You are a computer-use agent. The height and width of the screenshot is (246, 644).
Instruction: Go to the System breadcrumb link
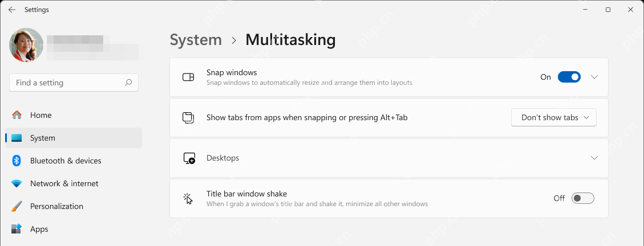tap(196, 40)
